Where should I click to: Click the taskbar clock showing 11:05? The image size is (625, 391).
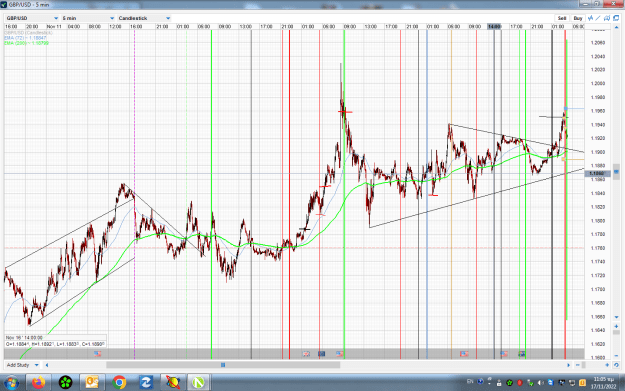[603, 383]
